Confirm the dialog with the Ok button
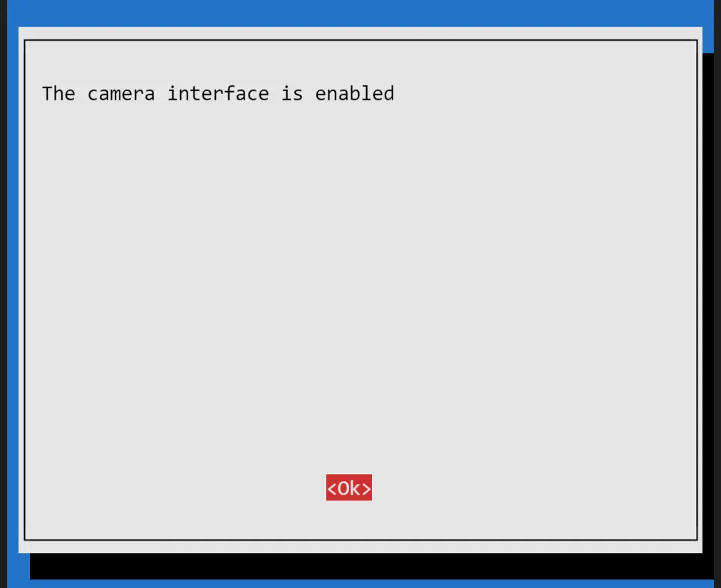The height and width of the screenshot is (588, 721). click(x=349, y=488)
